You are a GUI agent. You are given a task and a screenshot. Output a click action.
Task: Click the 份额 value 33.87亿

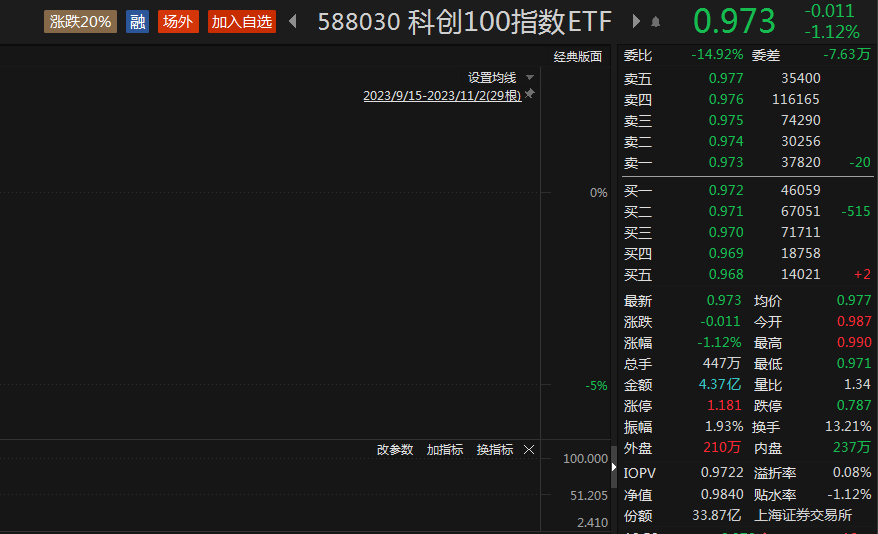716,515
